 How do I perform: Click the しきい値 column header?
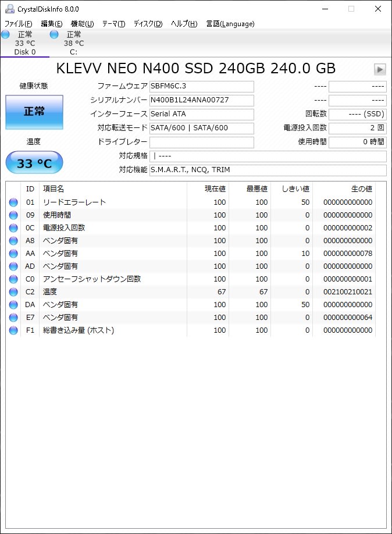[x=291, y=189]
